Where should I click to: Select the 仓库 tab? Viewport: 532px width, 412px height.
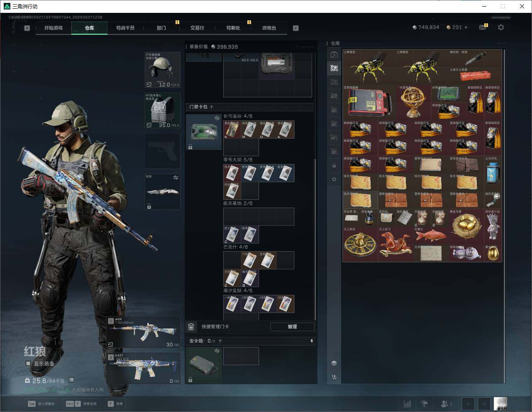click(x=89, y=28)
